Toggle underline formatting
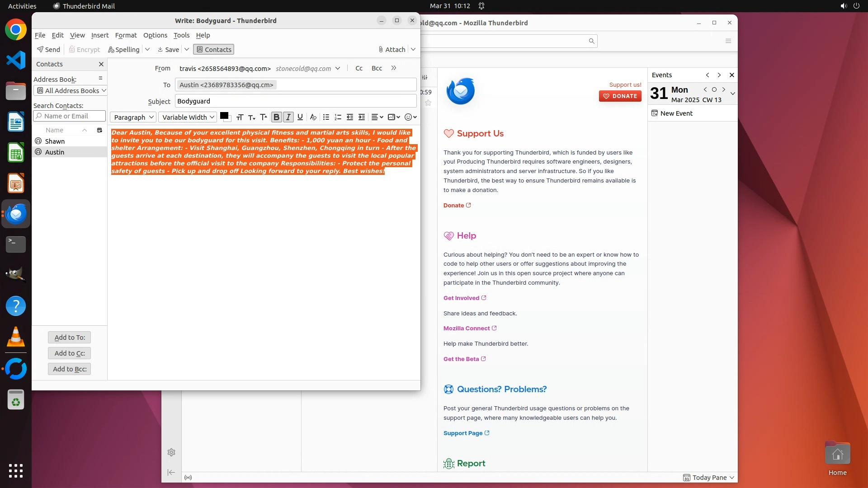868x488 pixels. click(300, 117)
